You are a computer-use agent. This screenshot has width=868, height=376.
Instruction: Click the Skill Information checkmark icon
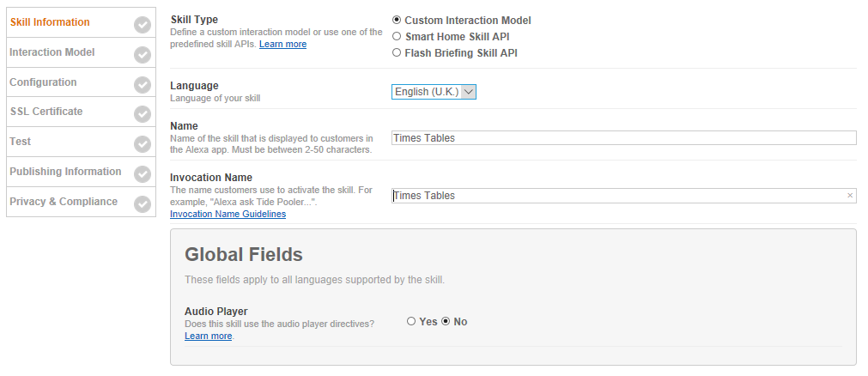pos(143,25)
